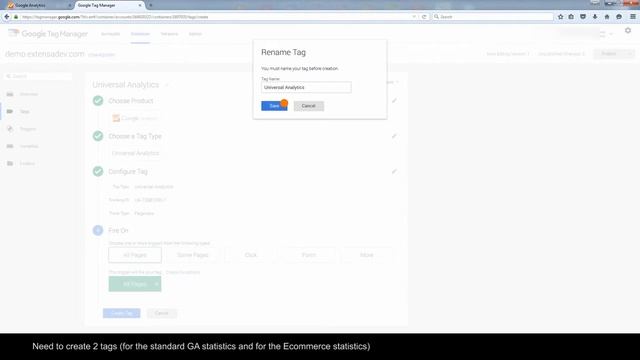The image size is (640, 360).
Task: Search within the container sidebar
Action: click(38, 76)
